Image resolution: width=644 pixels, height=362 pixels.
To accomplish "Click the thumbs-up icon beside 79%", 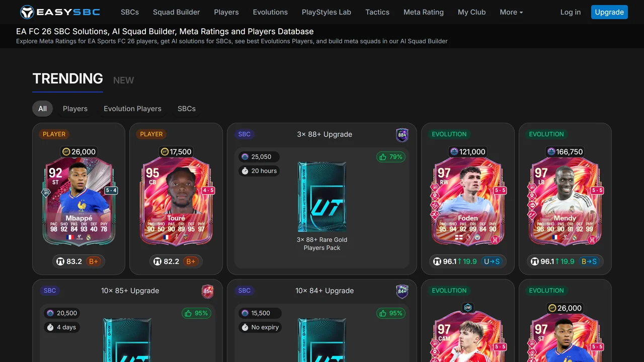I will point(383,157).
